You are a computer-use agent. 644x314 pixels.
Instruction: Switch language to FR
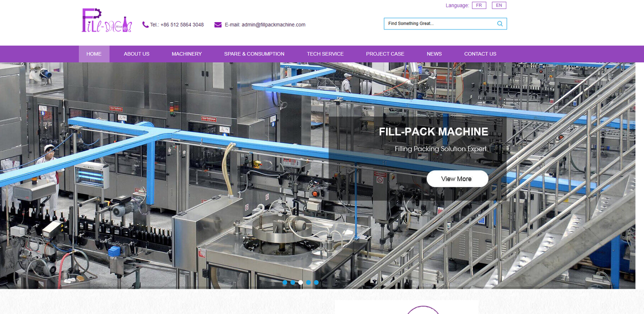point(479,5)
